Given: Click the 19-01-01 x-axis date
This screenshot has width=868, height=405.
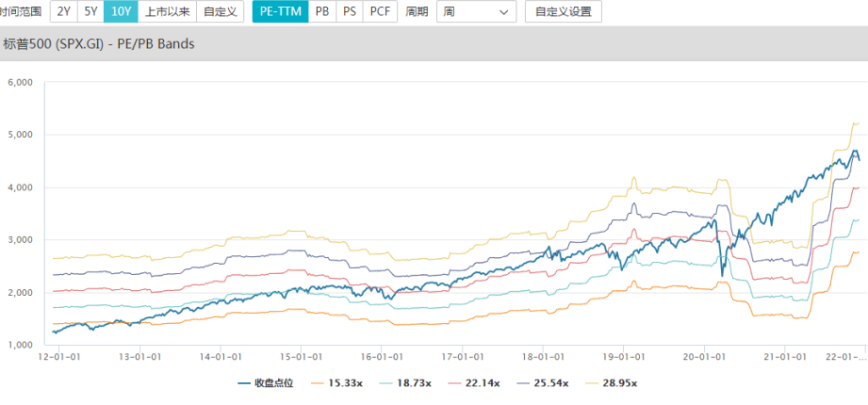Looking at the screenshot, I should (624, 357).
